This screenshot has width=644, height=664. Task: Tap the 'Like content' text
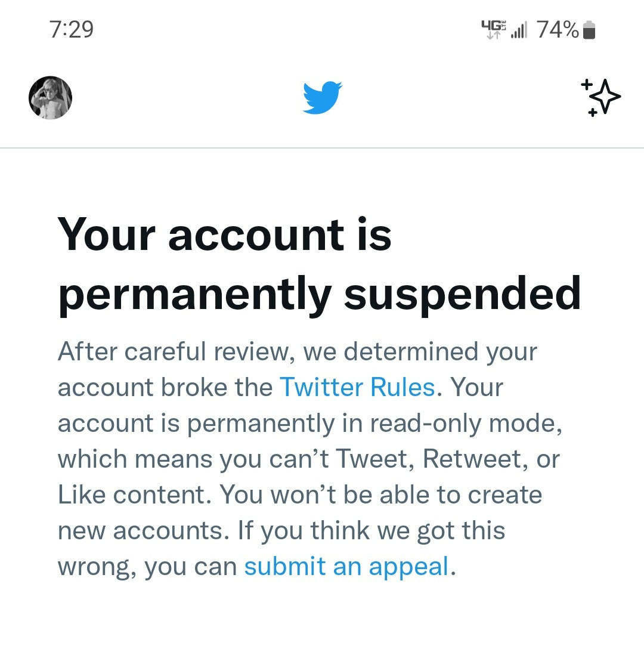click(x=132, y=495)
